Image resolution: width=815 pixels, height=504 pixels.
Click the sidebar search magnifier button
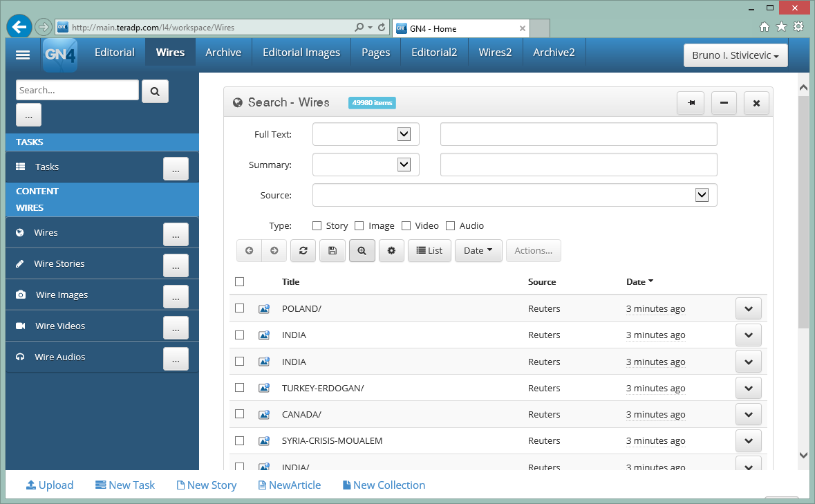155,91
